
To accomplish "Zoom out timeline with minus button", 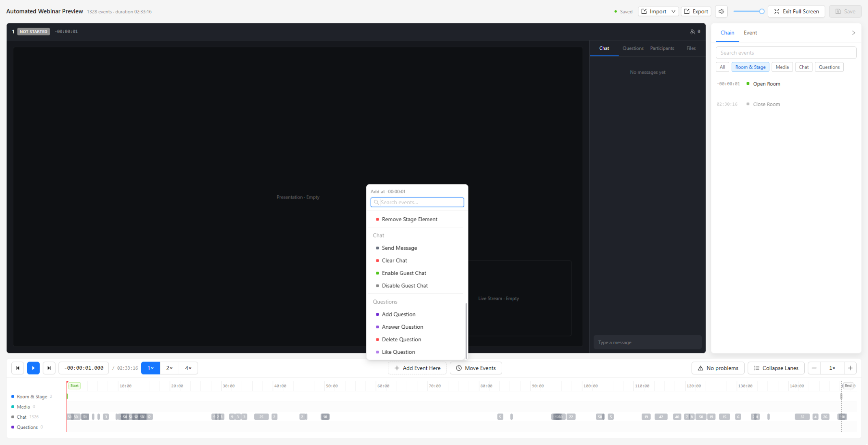I will [814, 368].
